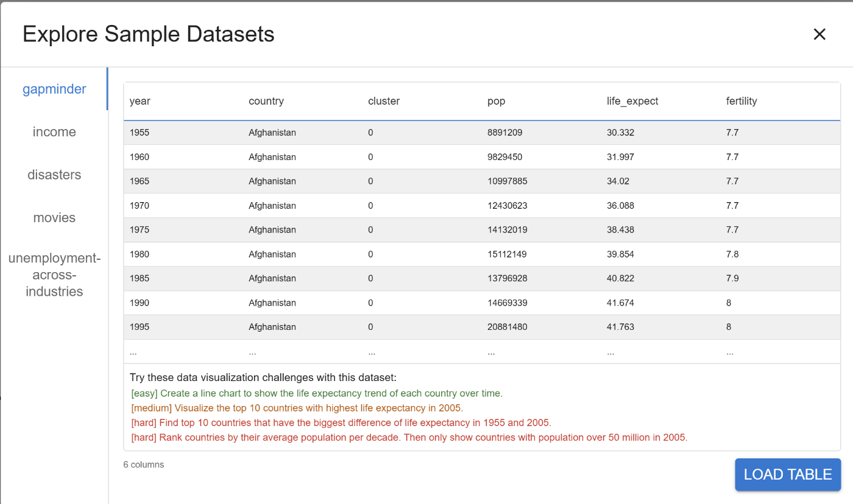
Task: Choose the hard life expectancy difference challenge
Action: pyautogui.click(x=341, y=422)
